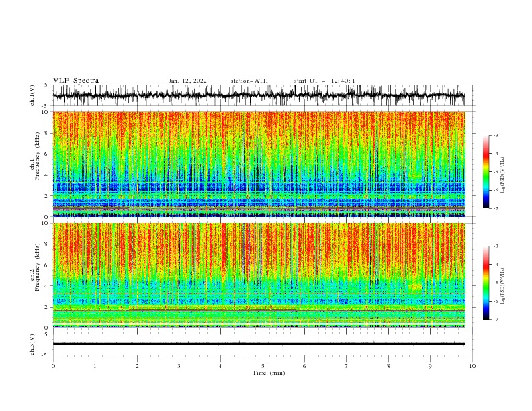Select the 'start UT = 12:40:1' text
Image resolution: width=532 pixels, height=411 pixels.
pyautogui.click(x=324, y=81)
